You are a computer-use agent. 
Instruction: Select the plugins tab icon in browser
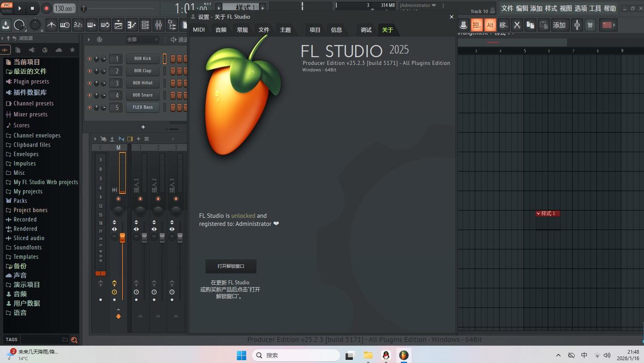(x=32, y=50)
